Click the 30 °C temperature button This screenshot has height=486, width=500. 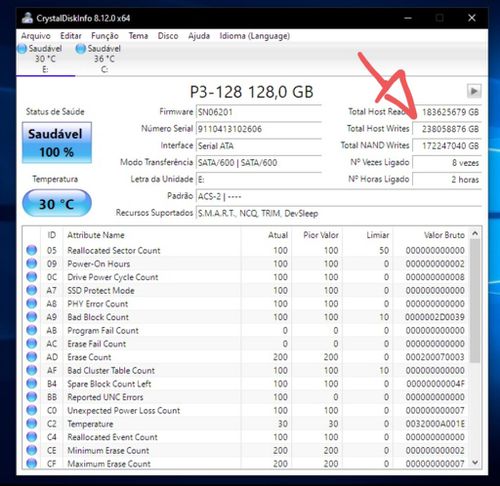point(57,203)
